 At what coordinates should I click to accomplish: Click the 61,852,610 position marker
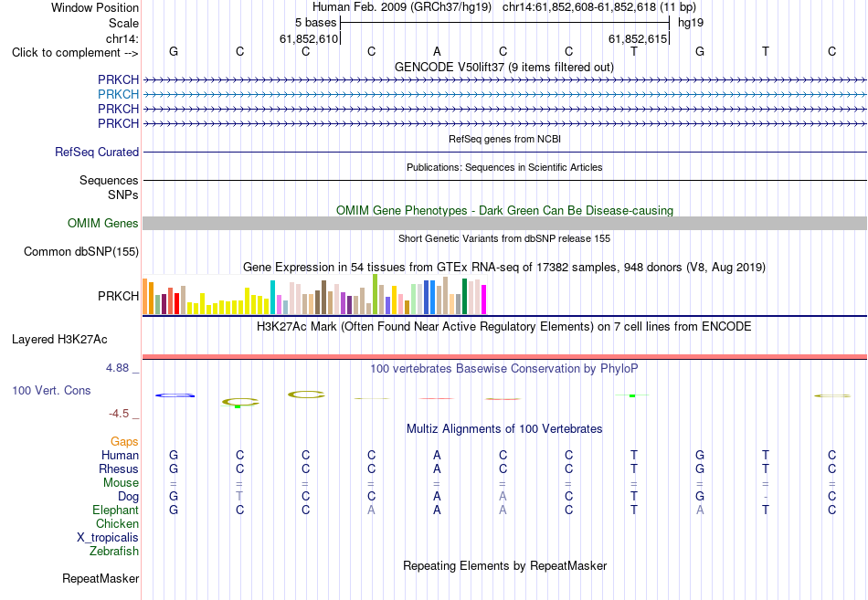coord(308,38)
